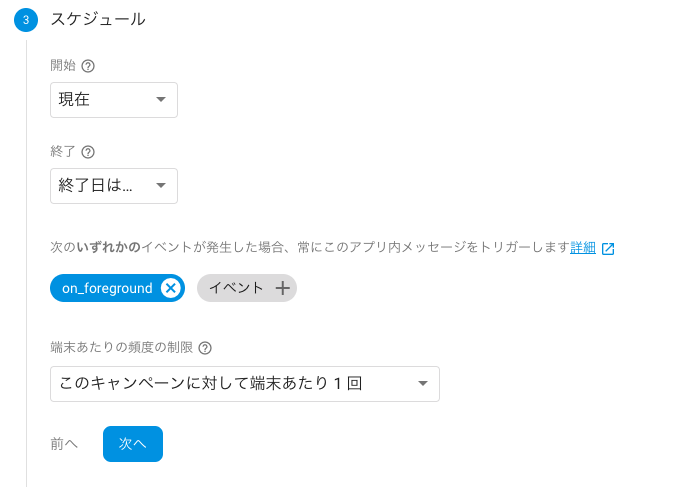The width and height of the screenshot is (696, 487).
Task: Click the 終了 field label
Action: pyautogui.click(x=63, y=152)
